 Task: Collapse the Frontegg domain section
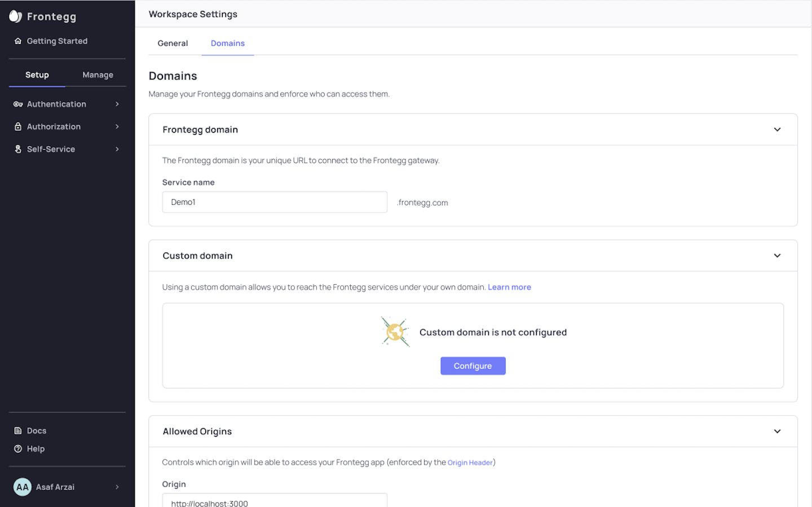click(x=777, y=130)
